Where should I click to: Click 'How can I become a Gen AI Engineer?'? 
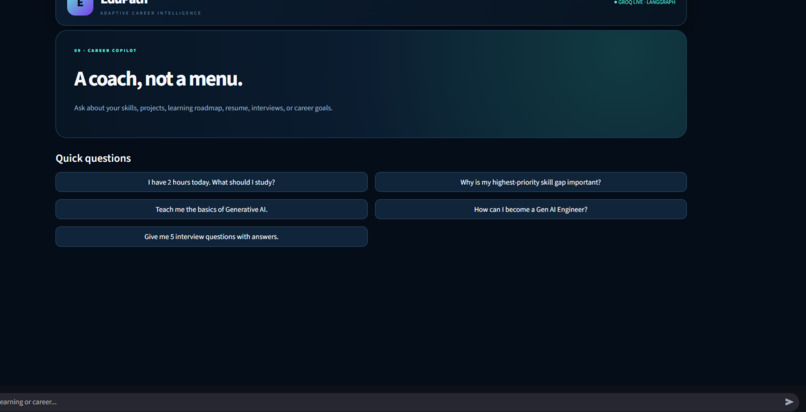tap(530, 209)
